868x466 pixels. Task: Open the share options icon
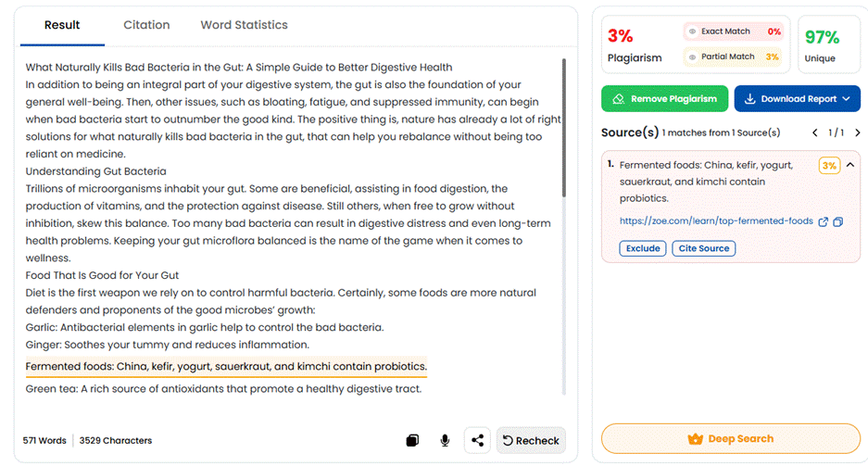477,441
